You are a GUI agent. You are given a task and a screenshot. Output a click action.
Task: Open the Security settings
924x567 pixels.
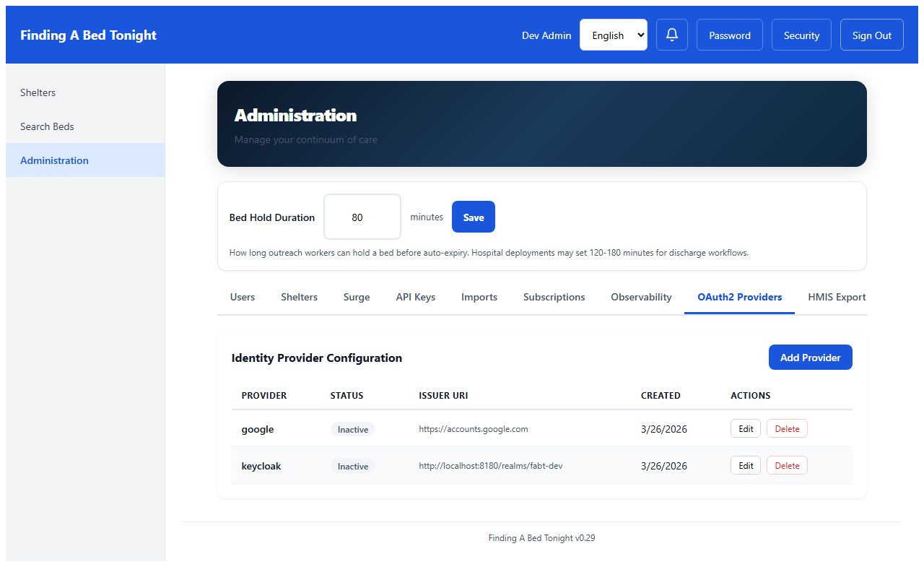(x=801, y=34)
